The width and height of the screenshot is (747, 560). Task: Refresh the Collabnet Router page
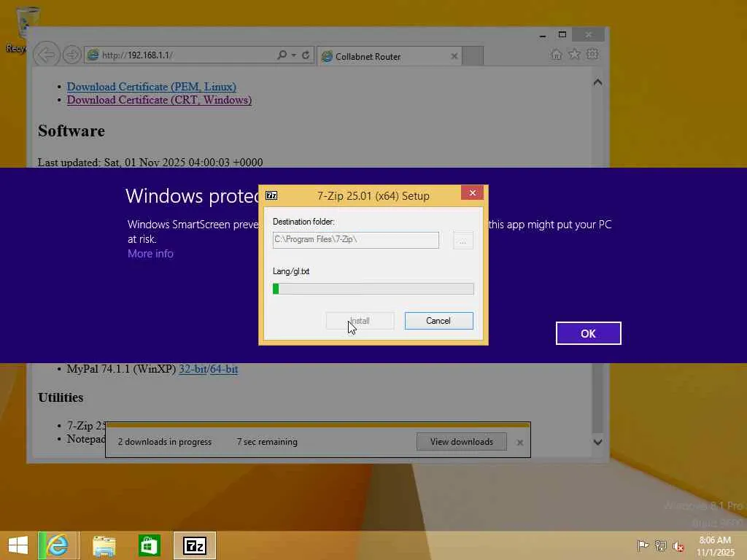tap(306, 55)
